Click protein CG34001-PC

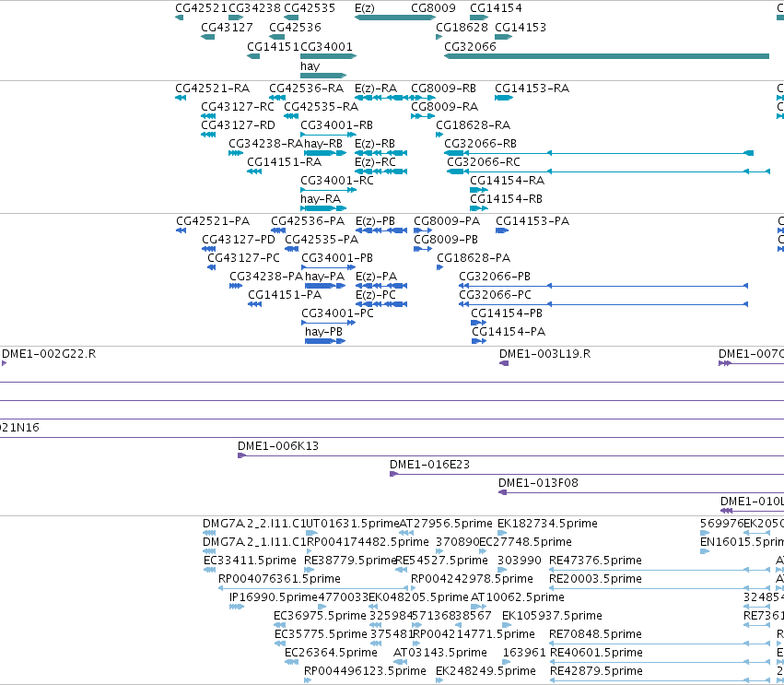click(x=337, y=313)
